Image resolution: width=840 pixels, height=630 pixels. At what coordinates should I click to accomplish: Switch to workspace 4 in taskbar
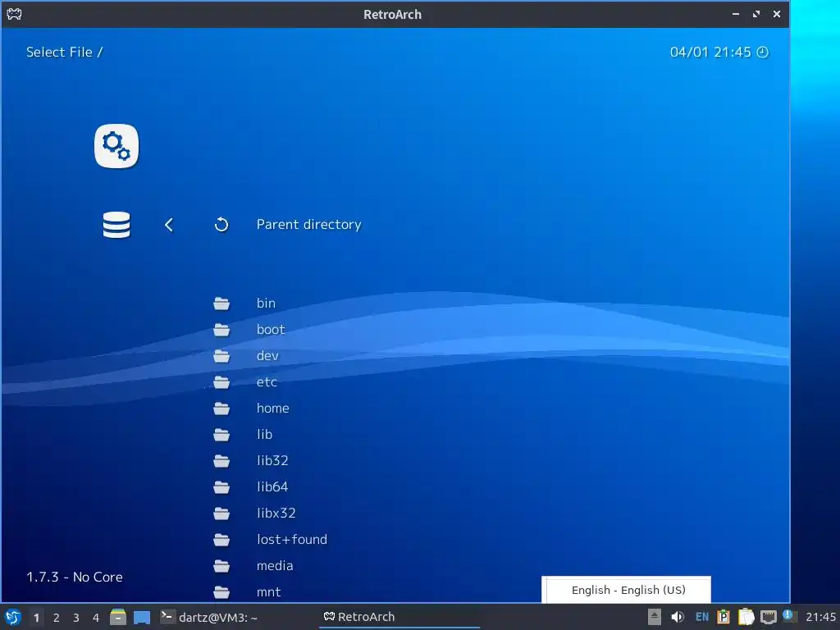tap(96, 618)
